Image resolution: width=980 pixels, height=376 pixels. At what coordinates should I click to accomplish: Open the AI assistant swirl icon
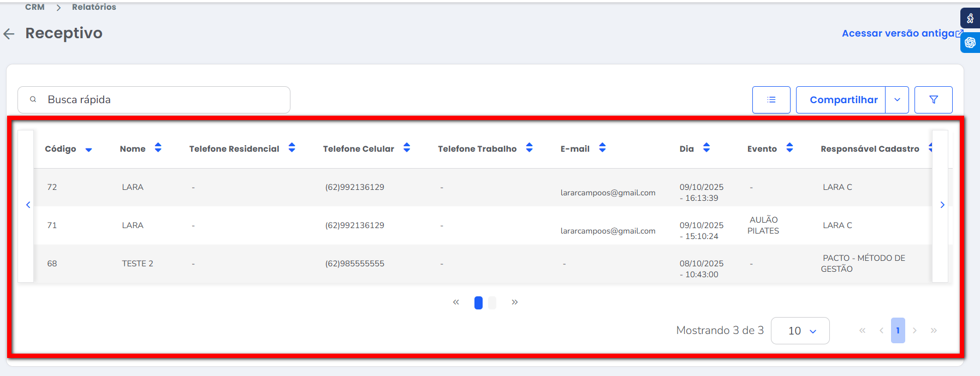[x=970, y=43]
